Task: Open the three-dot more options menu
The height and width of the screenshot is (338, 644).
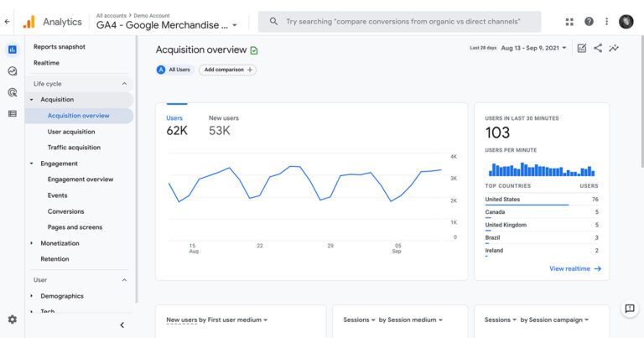Action: [606, 21]
